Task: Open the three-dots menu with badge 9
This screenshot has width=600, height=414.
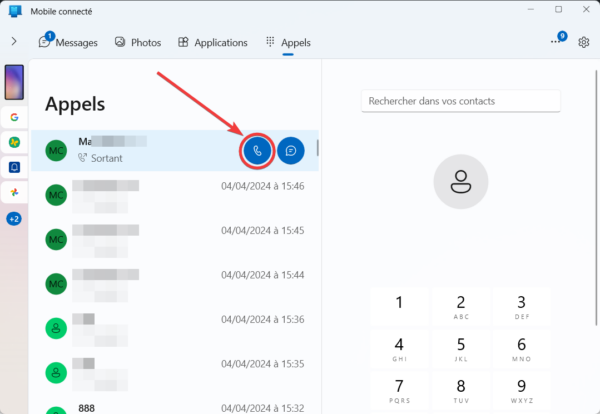Action: tap(559, 39)
